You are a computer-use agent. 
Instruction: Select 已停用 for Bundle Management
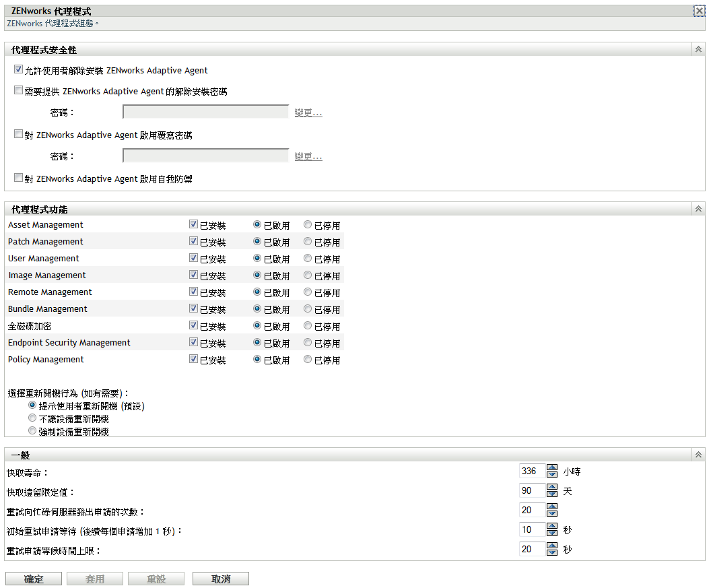click(x=308, y=308)
